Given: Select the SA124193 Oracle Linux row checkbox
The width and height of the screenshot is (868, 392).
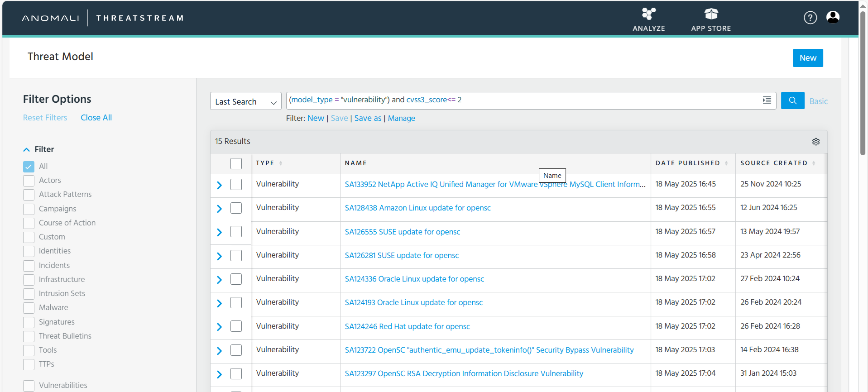Looking at the screenshot, I should [236, 302].
